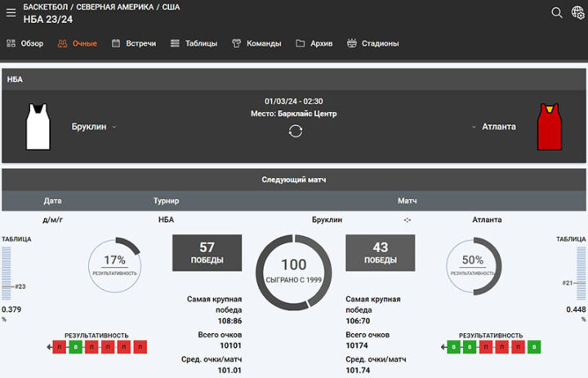Click the Стадионы stadium icon
Viewport: 588px width, 378px height.
pos(352,43)
